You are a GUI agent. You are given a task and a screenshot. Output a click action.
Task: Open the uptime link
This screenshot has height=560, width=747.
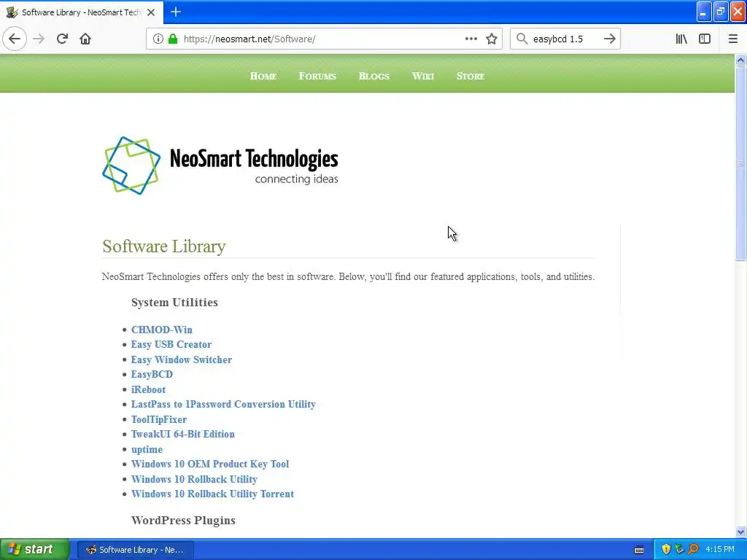pyautogui.click(x=147, y=449)
